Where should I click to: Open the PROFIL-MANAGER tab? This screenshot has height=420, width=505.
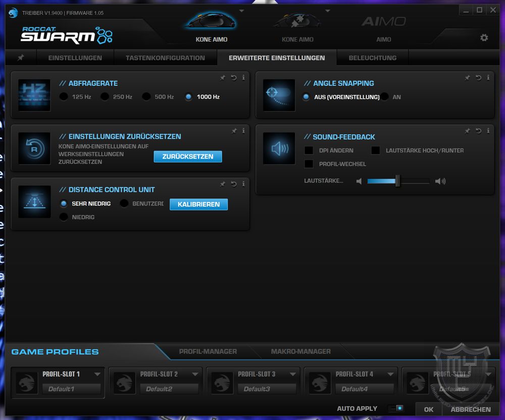[208, 351]
